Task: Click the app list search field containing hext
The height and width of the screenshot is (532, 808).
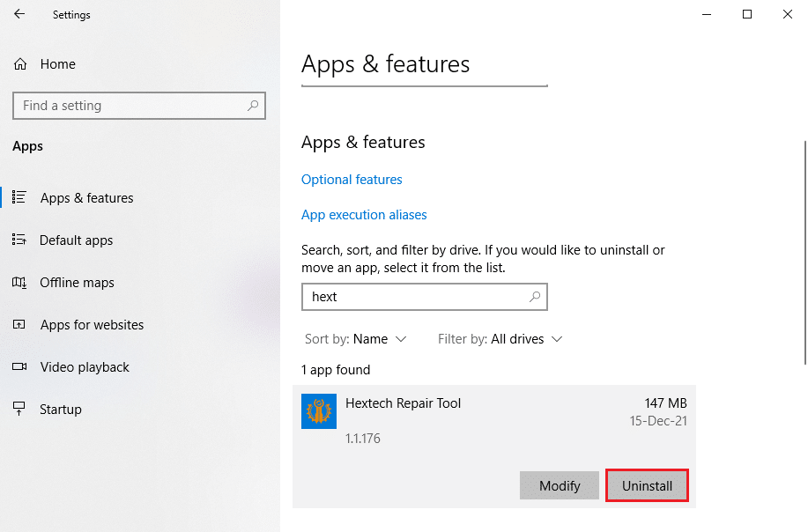Action: [x=414, y=297]
